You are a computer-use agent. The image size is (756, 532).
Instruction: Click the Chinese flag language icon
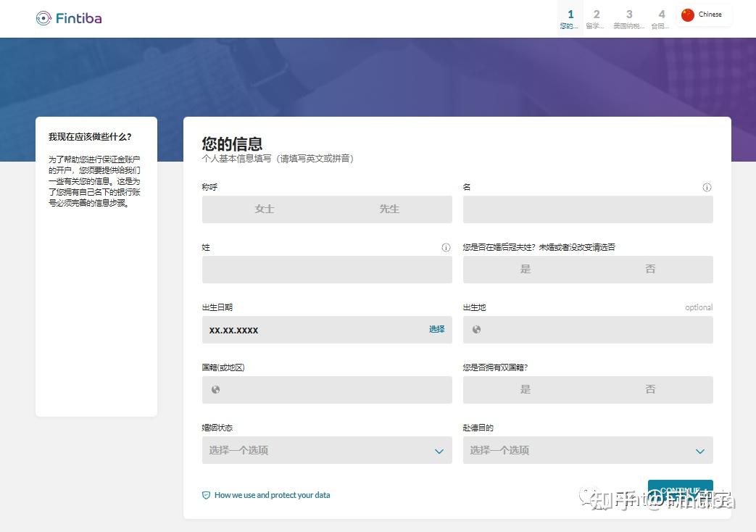coord(688,14)
